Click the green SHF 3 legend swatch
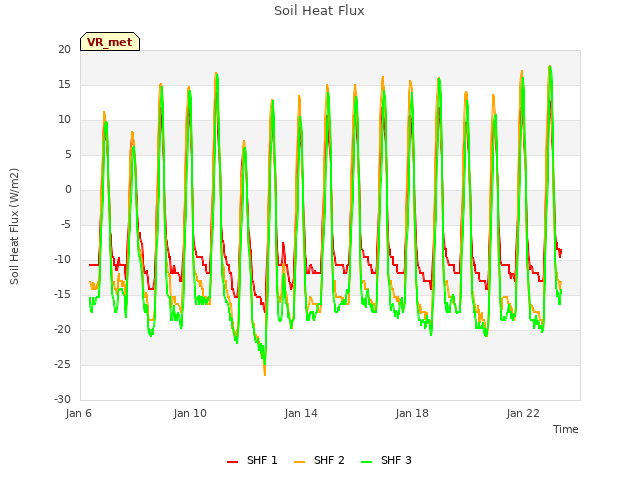640x480 pixels. pos(367,462)
